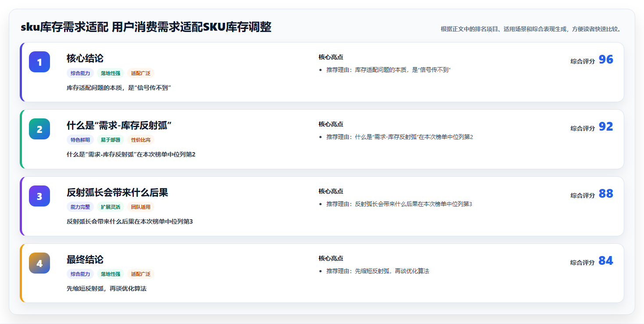Click bullet "推荐理由：反射弧长会带来什么后果在本次榜单中位列第3"

pyautogui.click(x=399, y=204)
